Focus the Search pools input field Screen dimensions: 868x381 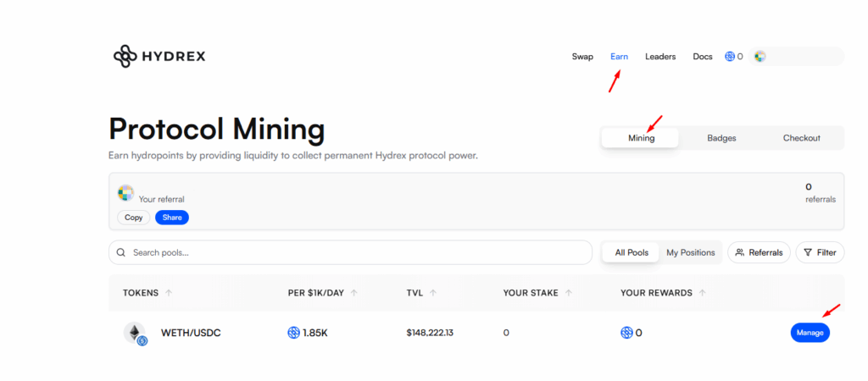[350, 252]
